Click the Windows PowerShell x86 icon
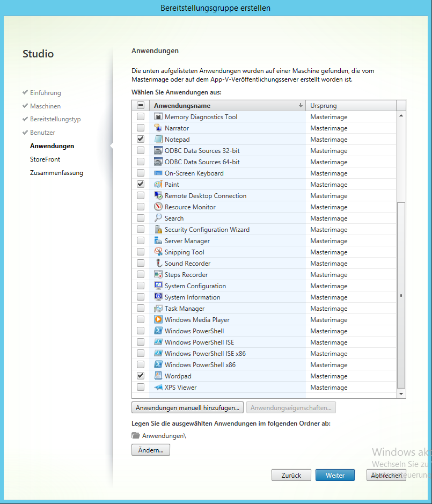The height and width of the screenshot is (504, 432). click(x=158, y=364)
